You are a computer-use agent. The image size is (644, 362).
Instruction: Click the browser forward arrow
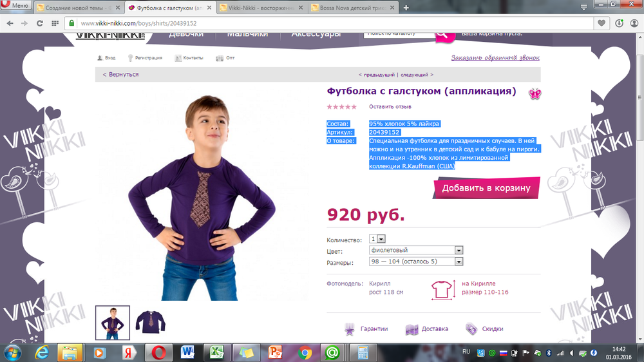(24, 23)
